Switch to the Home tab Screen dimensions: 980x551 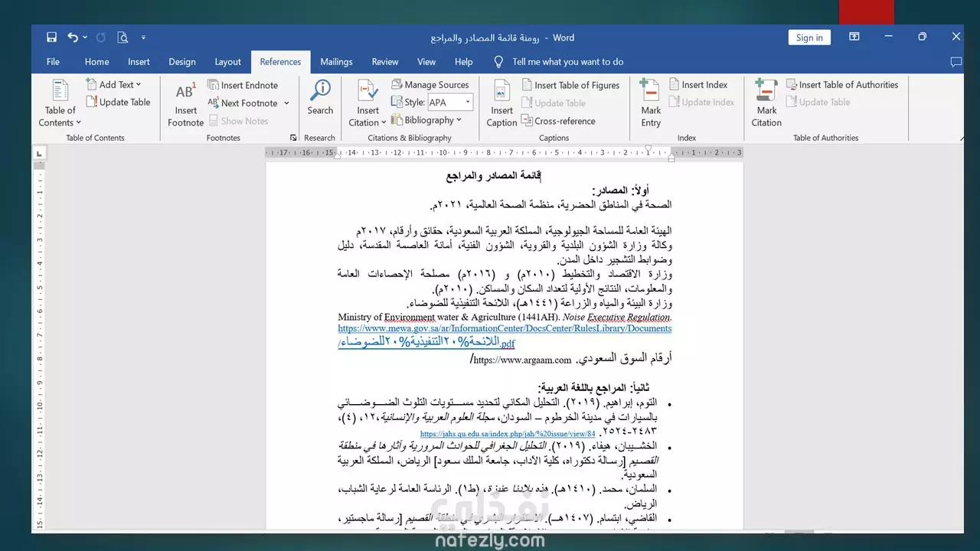coord(96,62)
